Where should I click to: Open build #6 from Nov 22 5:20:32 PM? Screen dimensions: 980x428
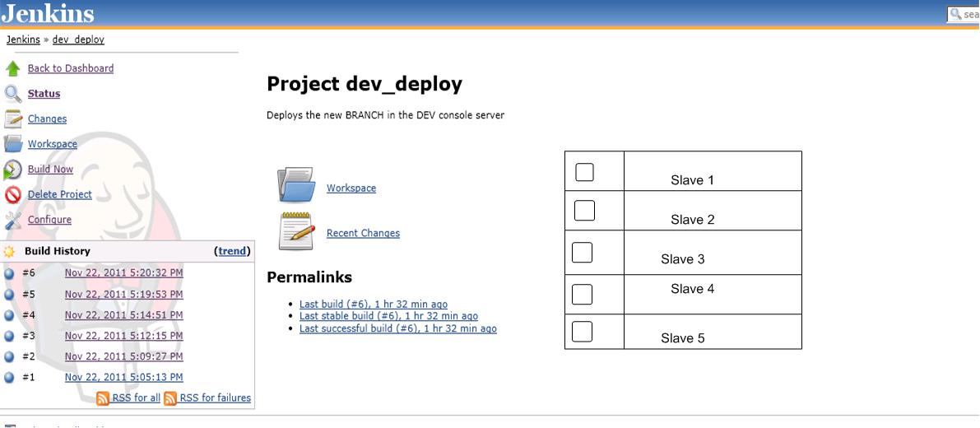123,273
